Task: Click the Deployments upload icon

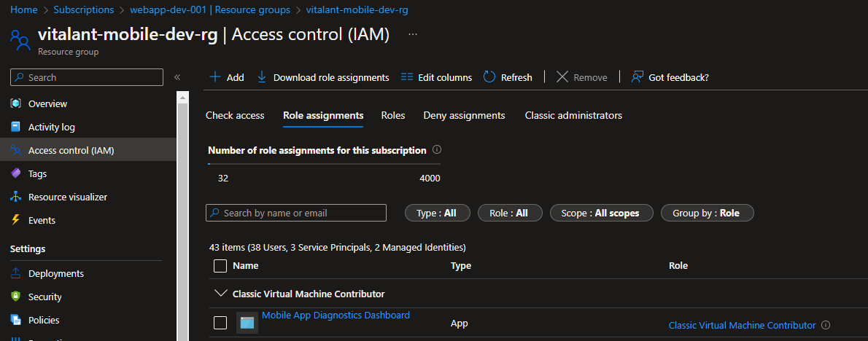Action: 15,273
